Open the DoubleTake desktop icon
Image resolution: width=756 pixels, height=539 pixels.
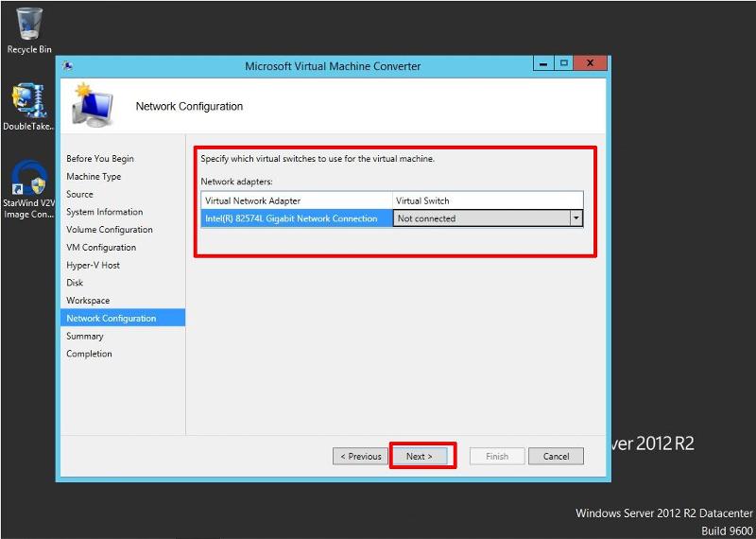coord(29,107)
